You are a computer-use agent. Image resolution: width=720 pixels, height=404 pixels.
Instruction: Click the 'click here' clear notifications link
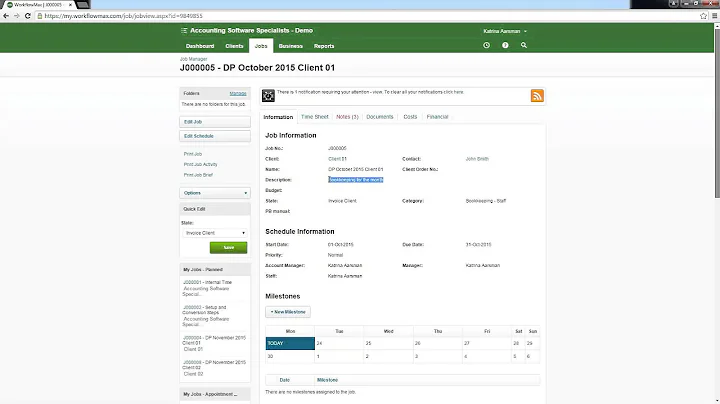tap(454, 92)
